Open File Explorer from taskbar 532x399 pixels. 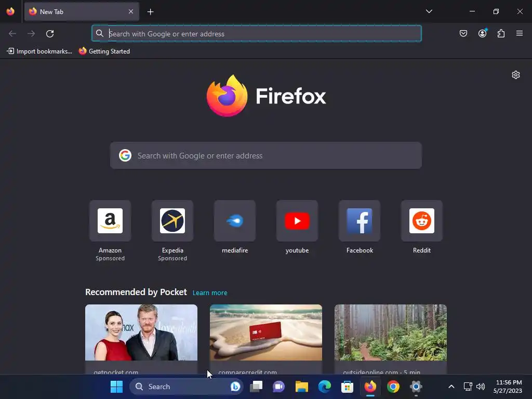(x=302, y=387)
